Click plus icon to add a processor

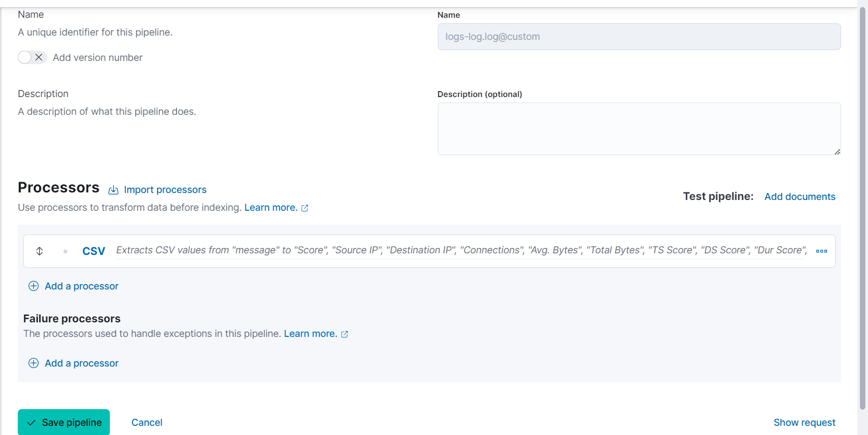click(33, 286)
